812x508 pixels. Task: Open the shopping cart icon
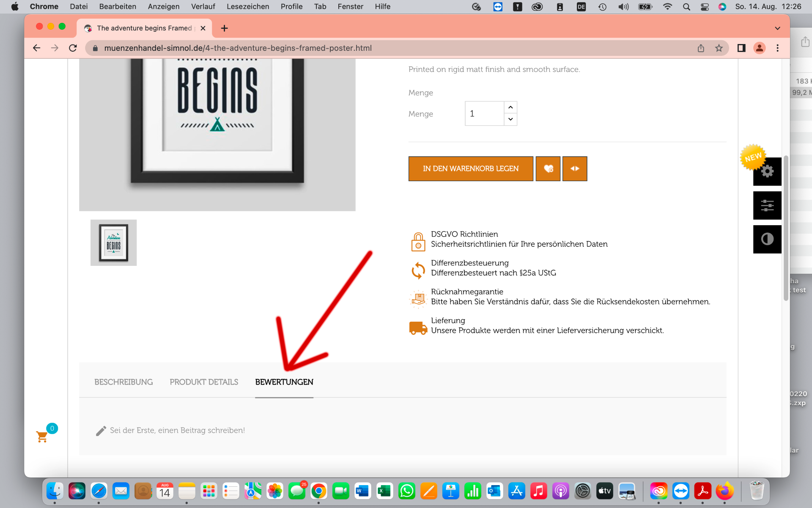42,436
